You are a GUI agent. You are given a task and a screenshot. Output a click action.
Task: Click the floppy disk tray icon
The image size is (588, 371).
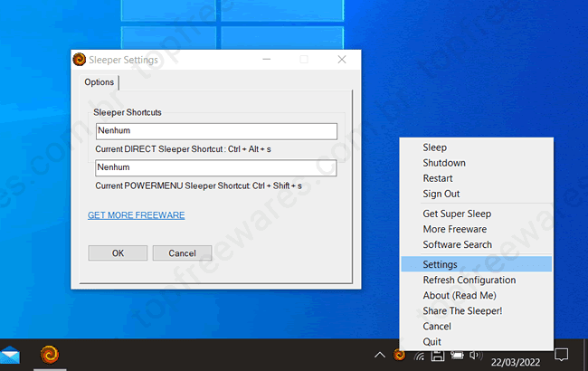(438, 356)
